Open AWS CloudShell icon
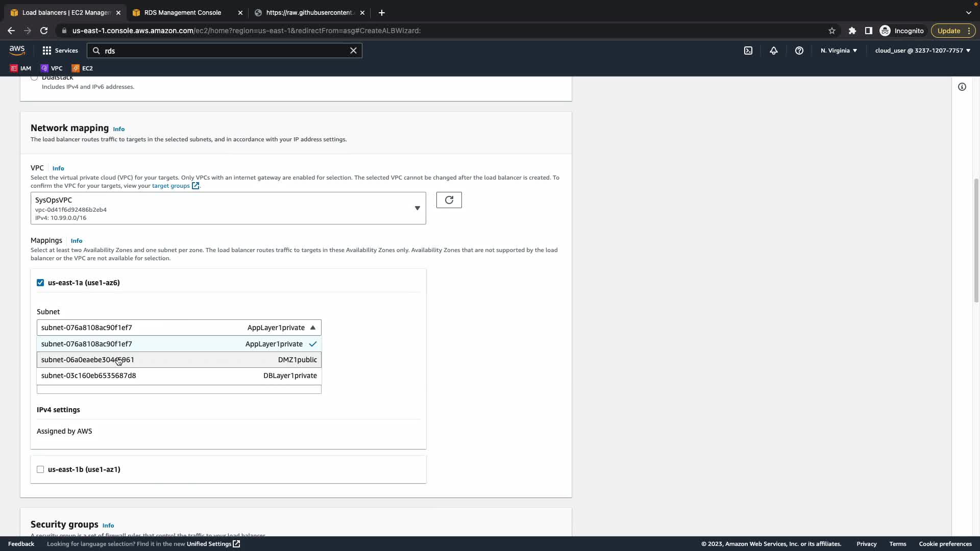 (748, 51)
